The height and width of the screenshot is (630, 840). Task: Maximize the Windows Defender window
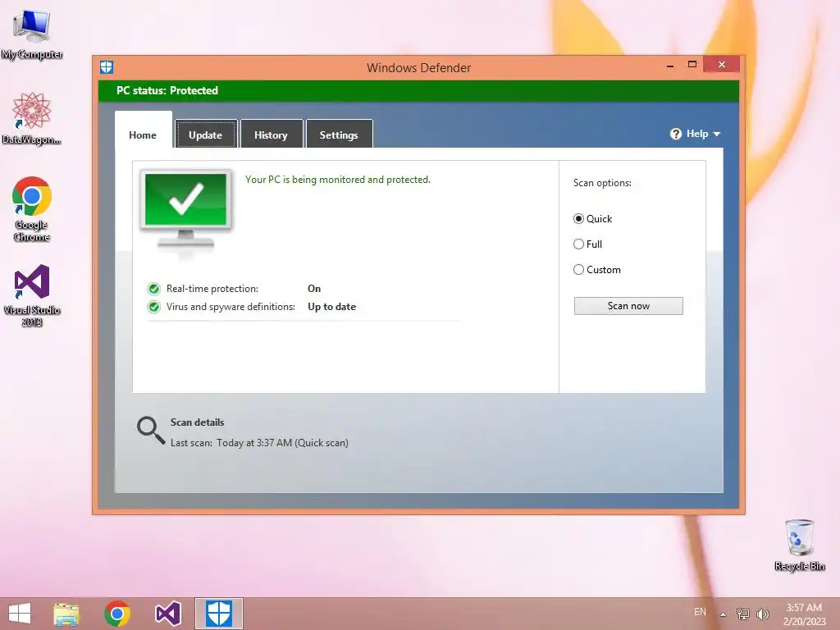point(692,65)
